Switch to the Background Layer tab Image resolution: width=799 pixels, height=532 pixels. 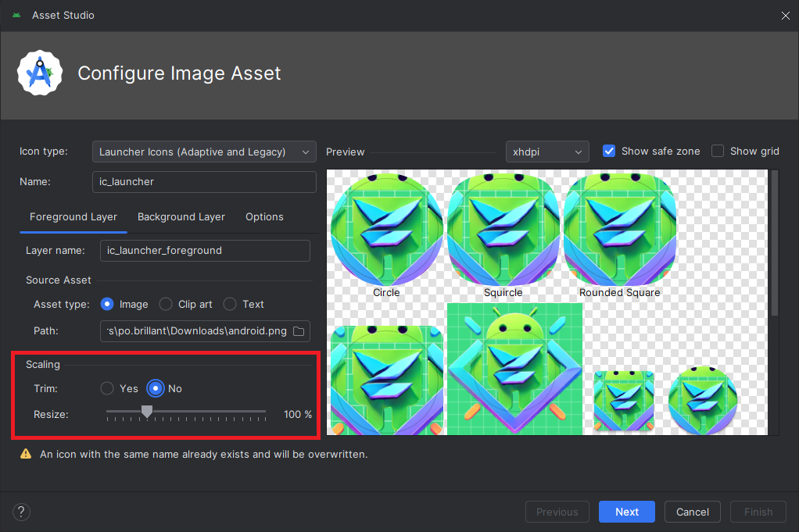tap(181, 217)
